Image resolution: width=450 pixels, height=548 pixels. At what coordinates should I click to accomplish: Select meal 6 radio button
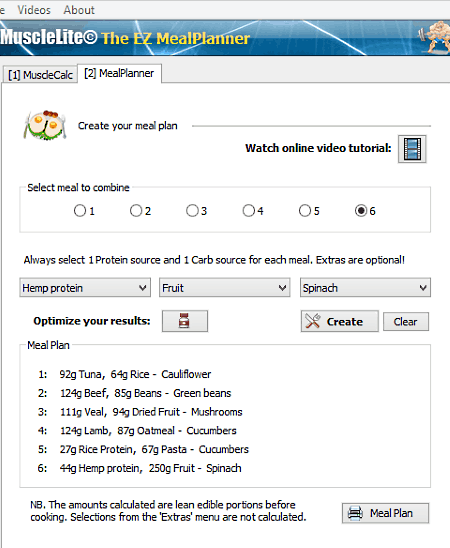tap(361, 211)
